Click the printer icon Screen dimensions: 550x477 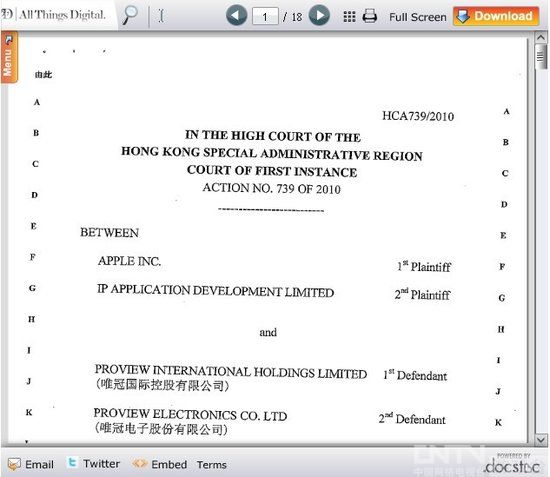pos(369,16)
